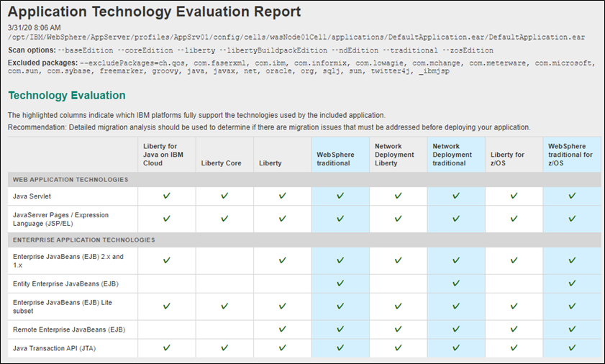Click the sentence about highlighted columns
605x364 pixels.
click(x=196, y=115)
